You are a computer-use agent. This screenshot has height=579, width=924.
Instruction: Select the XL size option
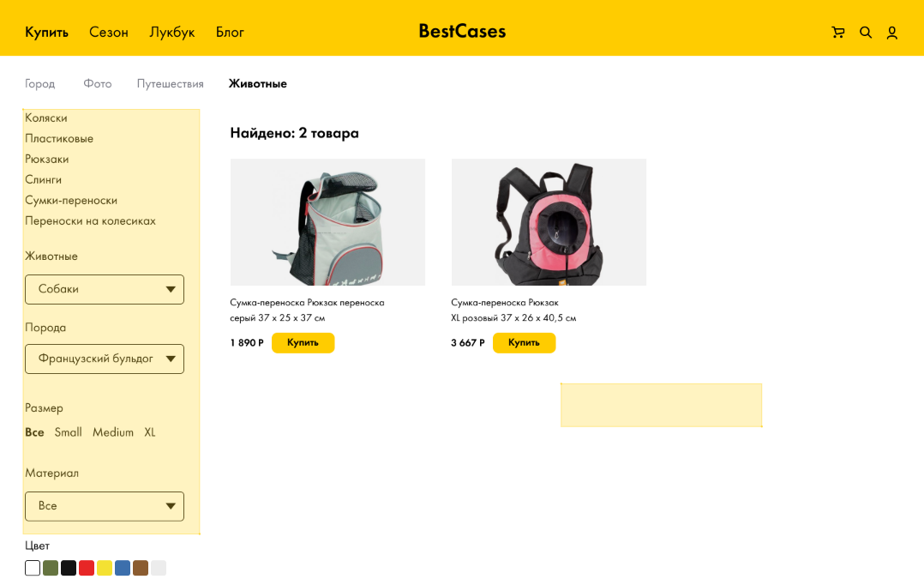pos(150,432)
